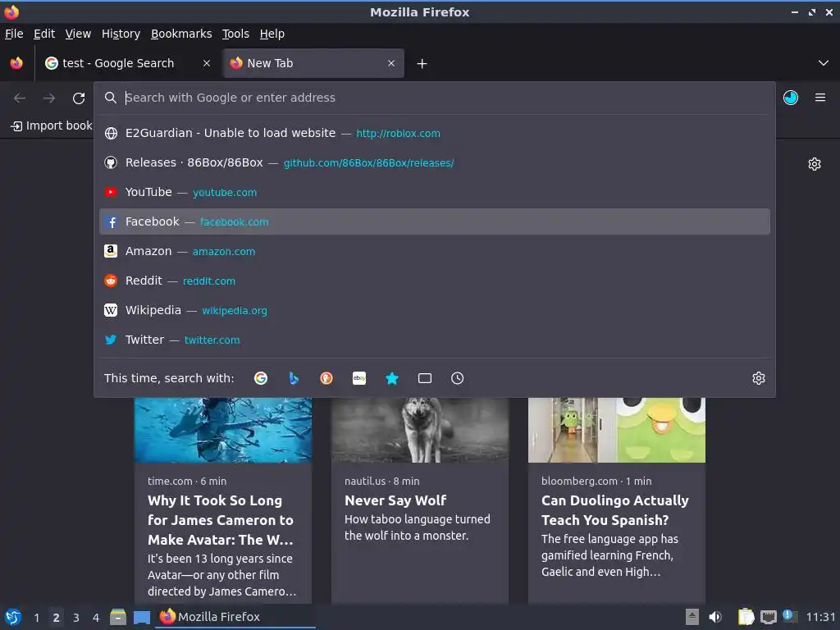Open the Help menu
The width and height of the screenshot is (840, 630).
(272, 34)
